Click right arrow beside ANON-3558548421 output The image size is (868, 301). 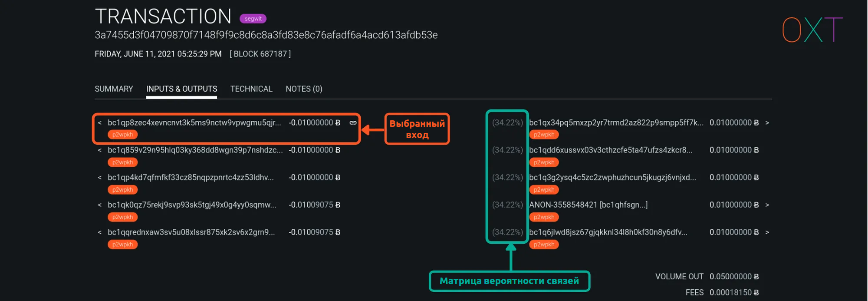[767, 205]
